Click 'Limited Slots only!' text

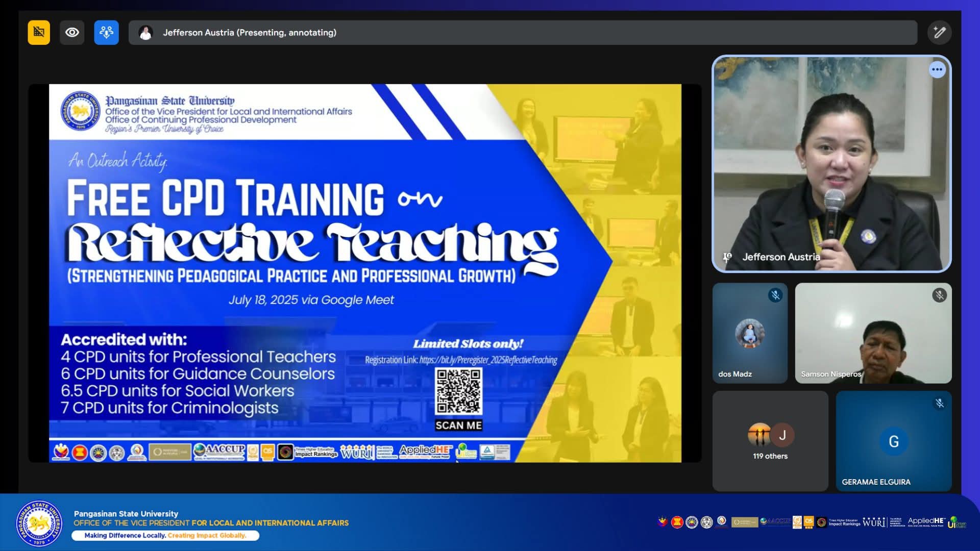tap(468, 344)
